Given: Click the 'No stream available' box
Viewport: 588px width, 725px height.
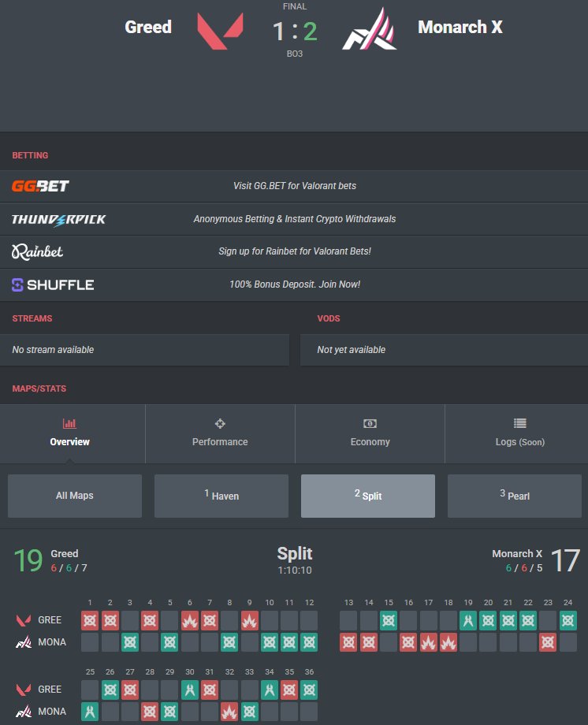Looking at the screenshot, I should pos(145,350).
